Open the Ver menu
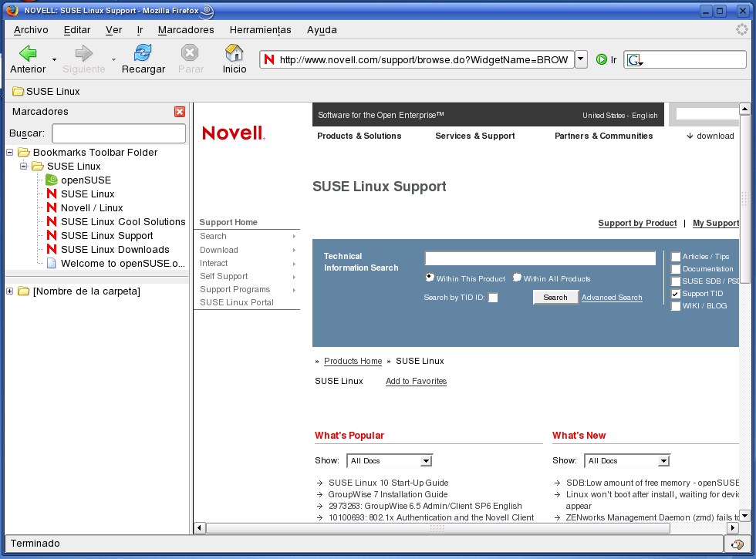 [x=114, y=30]
